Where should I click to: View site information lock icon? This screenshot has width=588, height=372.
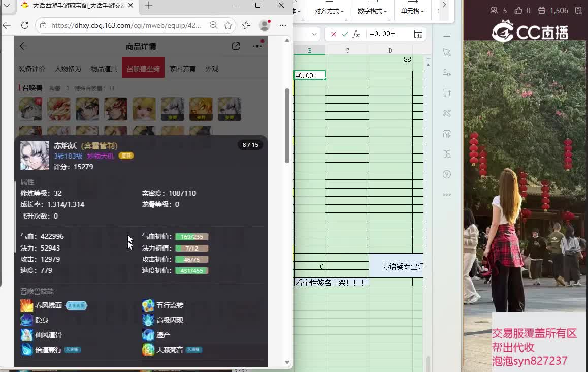click(43, 25)
